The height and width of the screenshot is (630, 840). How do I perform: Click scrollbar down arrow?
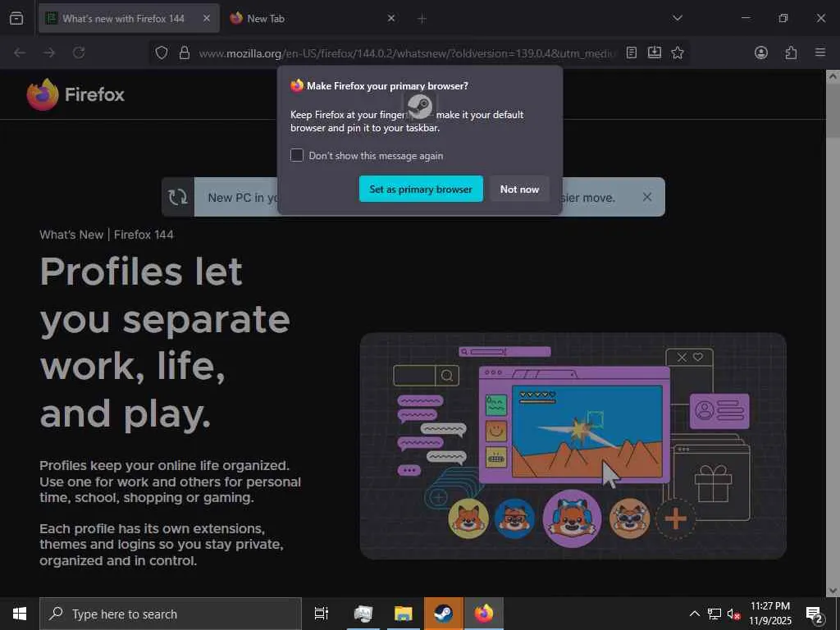pos(833,591)
